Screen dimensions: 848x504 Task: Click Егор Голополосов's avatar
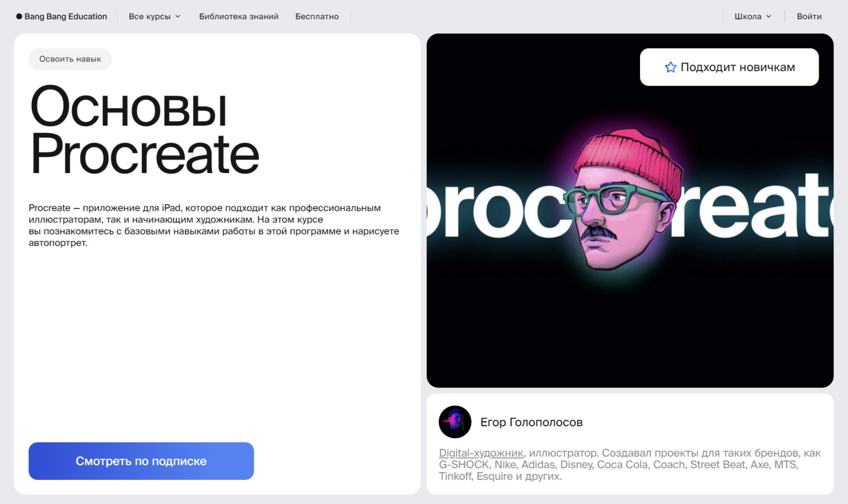pyautogui.click(x=455, y=422)
